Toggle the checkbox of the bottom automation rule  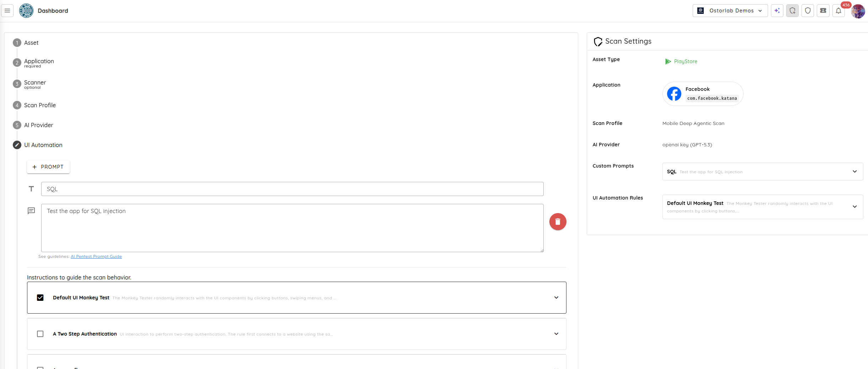coord(40,368)
